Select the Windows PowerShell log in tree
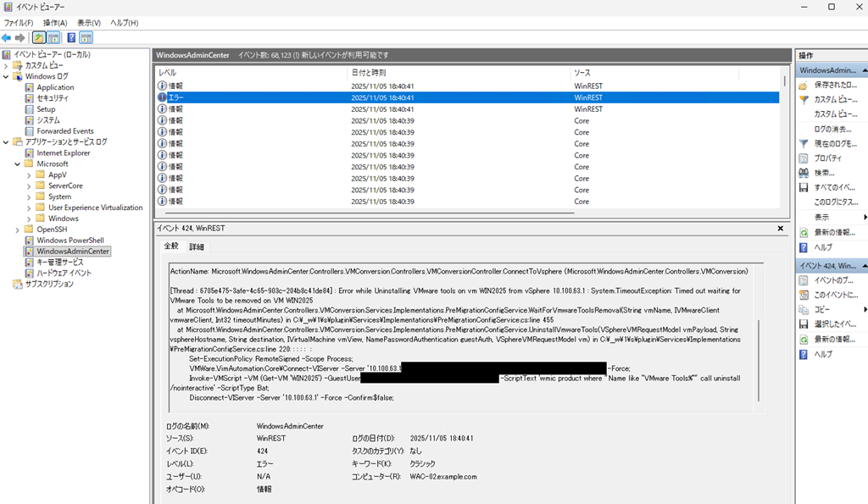Image resolution: width=868 pixels, height=504 pixels. pos(70,241)
